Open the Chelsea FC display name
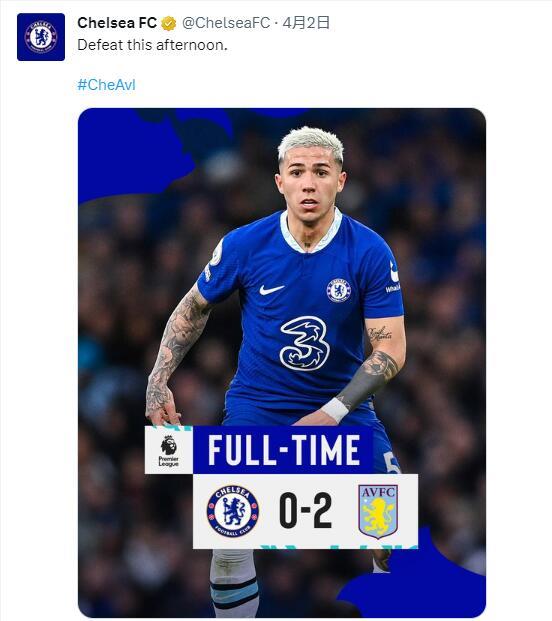 coord(117,23)
